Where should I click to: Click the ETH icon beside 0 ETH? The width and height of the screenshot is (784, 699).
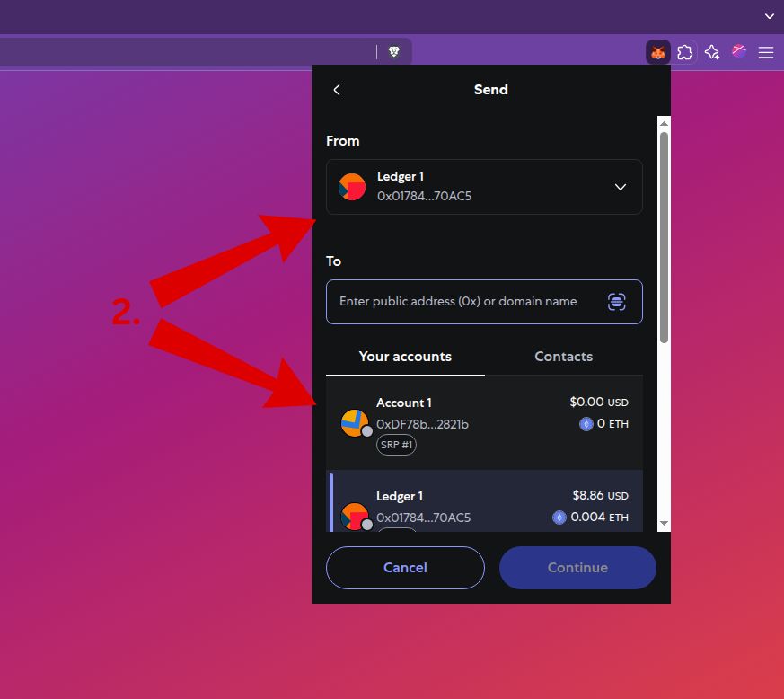(x=586, y=424)
